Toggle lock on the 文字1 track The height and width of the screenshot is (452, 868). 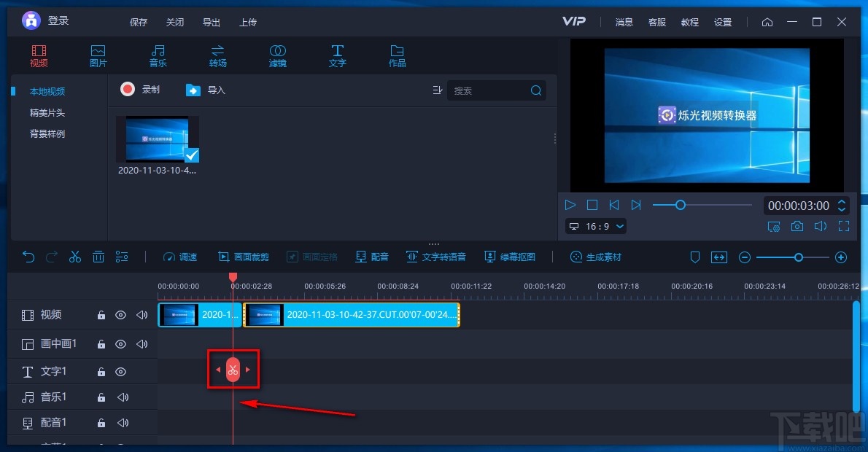tap(101, 372)
